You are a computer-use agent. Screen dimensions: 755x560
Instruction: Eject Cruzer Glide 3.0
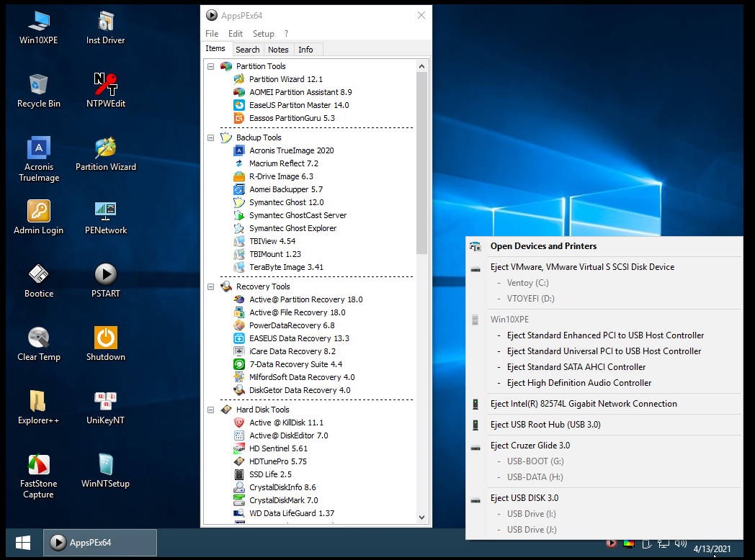tap(604, 446)
